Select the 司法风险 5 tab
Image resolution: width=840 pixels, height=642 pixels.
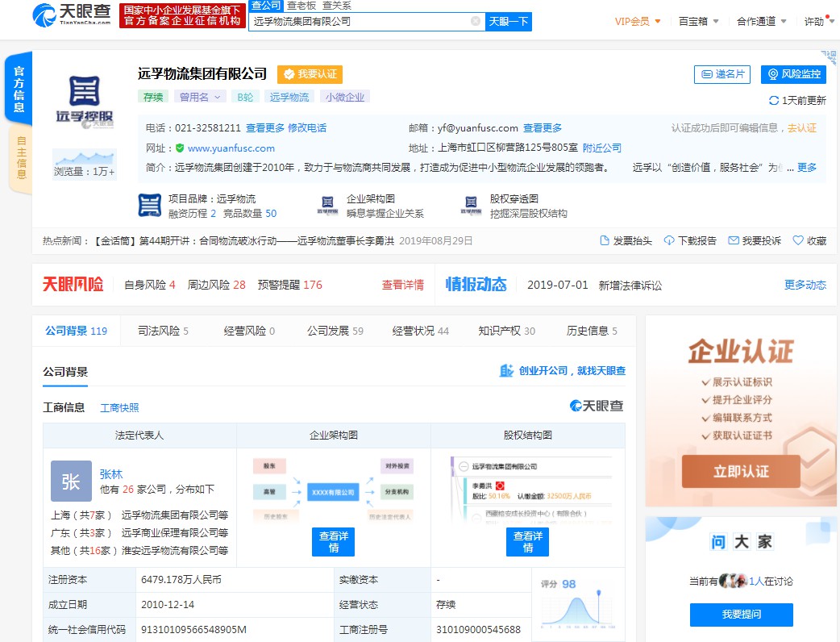point(163,331)
